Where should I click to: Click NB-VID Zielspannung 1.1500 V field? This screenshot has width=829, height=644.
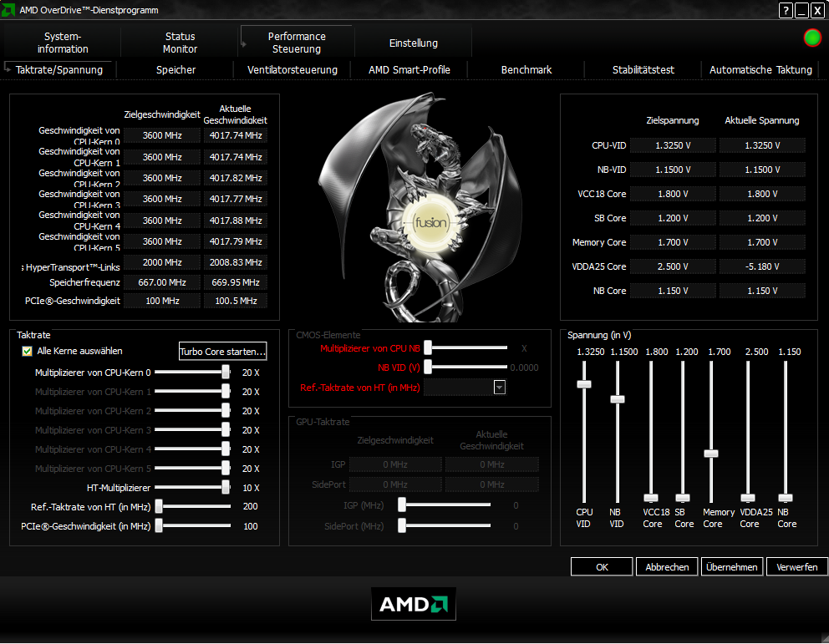673,170
